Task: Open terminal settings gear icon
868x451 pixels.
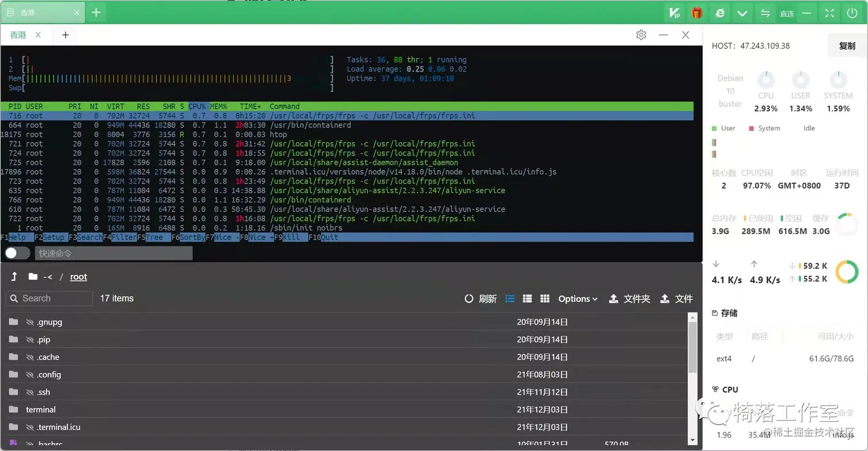Action: 641,35
